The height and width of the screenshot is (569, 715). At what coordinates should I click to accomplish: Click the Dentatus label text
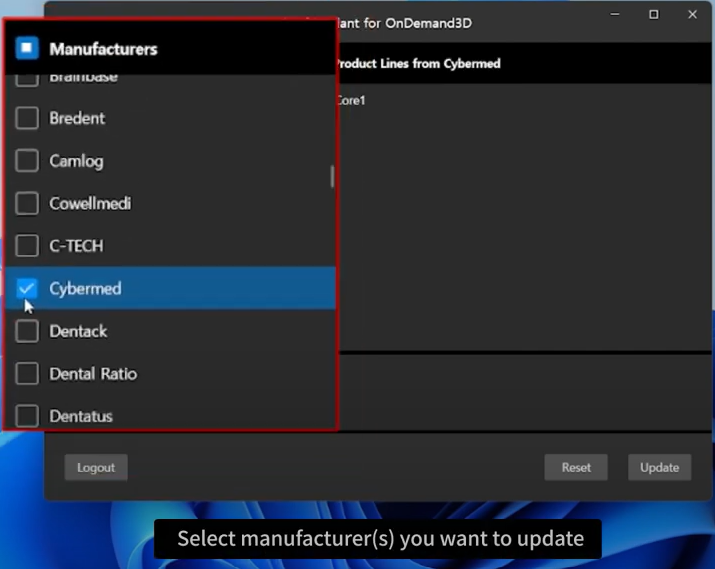pos(81,416)
